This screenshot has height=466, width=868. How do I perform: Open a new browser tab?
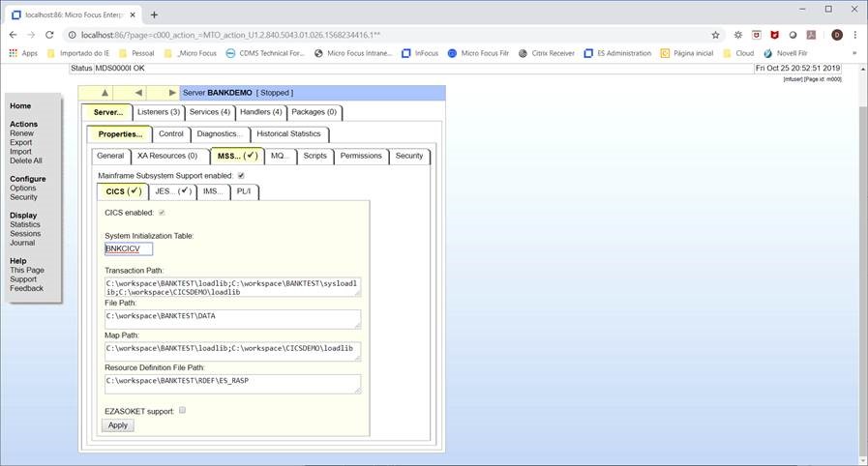154,15
